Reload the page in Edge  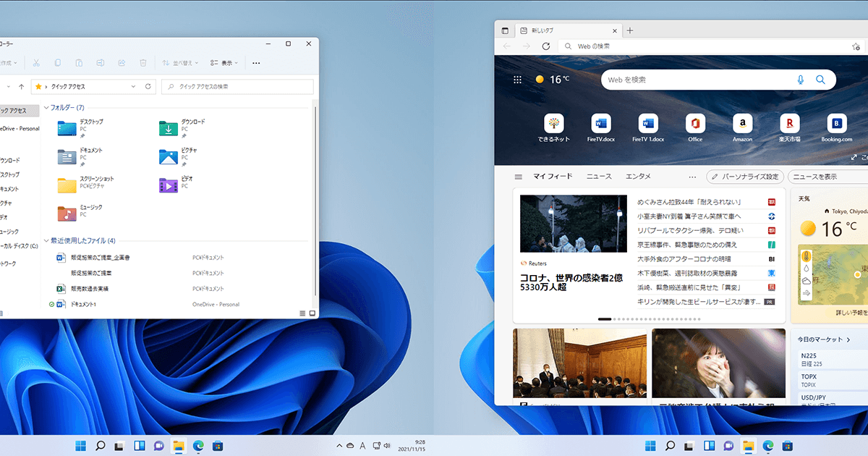pyautogui.click(x=546, y=46)
